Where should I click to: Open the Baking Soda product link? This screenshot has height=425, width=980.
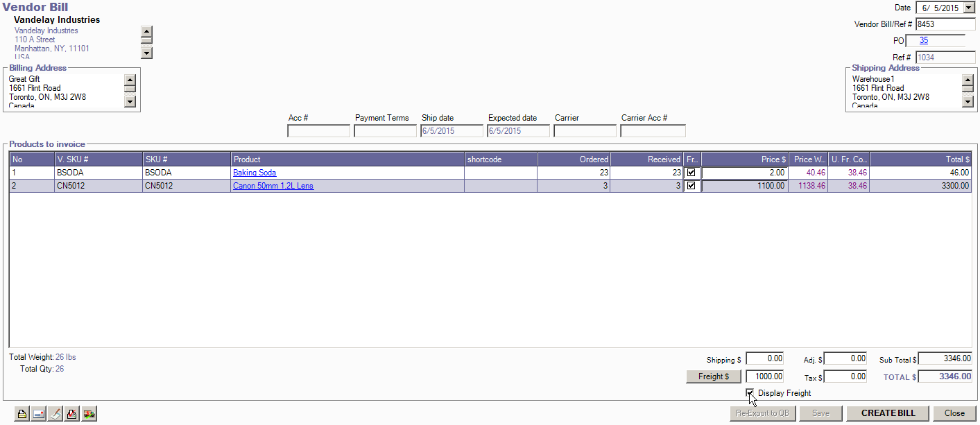click(x=255, y=173)
